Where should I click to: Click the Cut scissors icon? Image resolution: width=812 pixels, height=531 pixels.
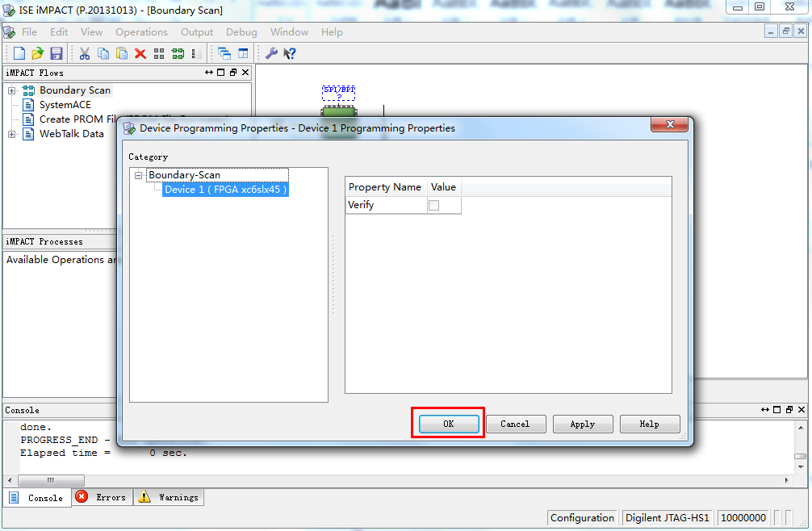tap(85, 53)
